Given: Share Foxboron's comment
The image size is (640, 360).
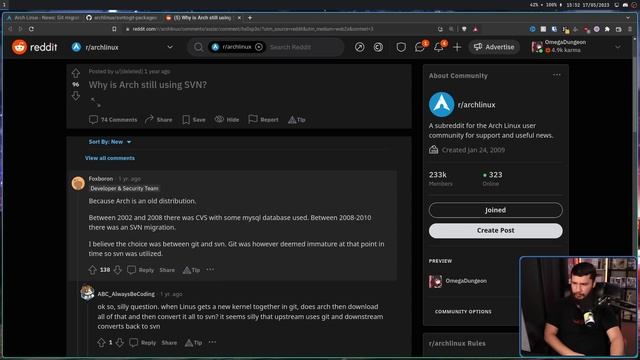Looking at the screenshot, I should point(167,270).
